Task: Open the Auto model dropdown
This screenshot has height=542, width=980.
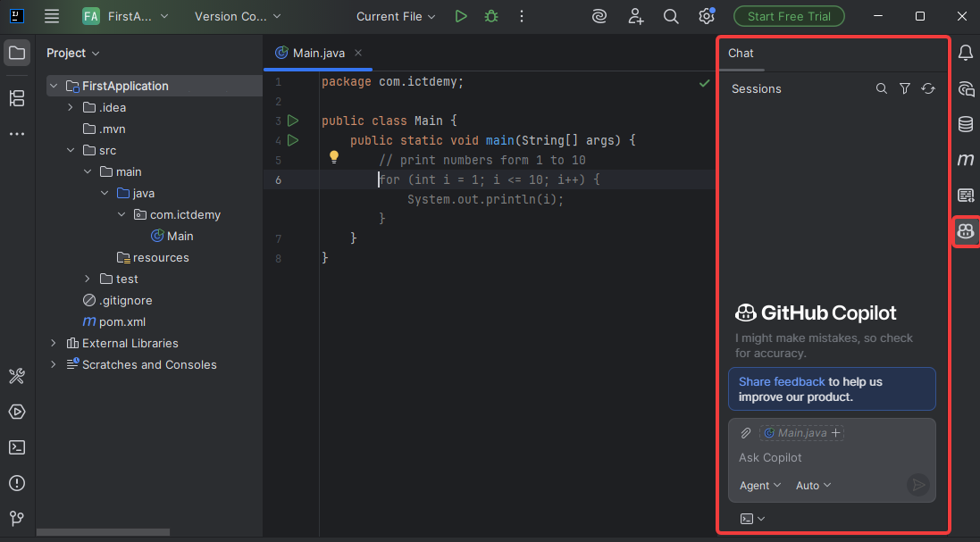Action: [x=813, y=485]
